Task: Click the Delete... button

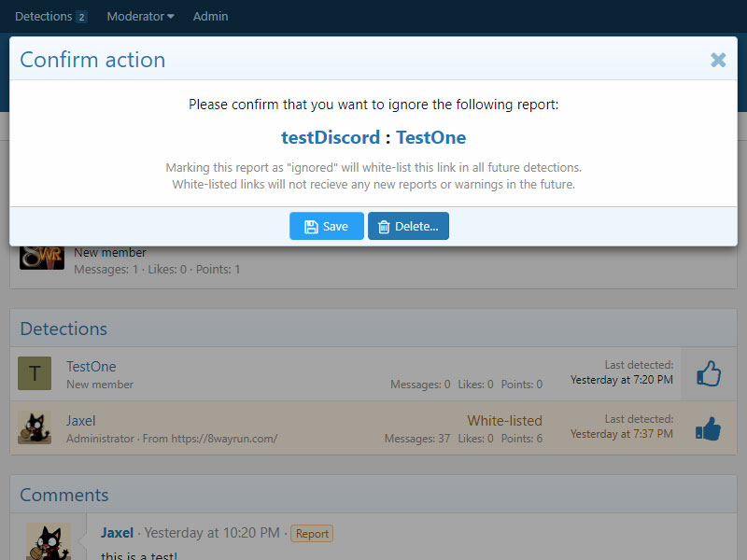Action: click(x=408, y=226)
